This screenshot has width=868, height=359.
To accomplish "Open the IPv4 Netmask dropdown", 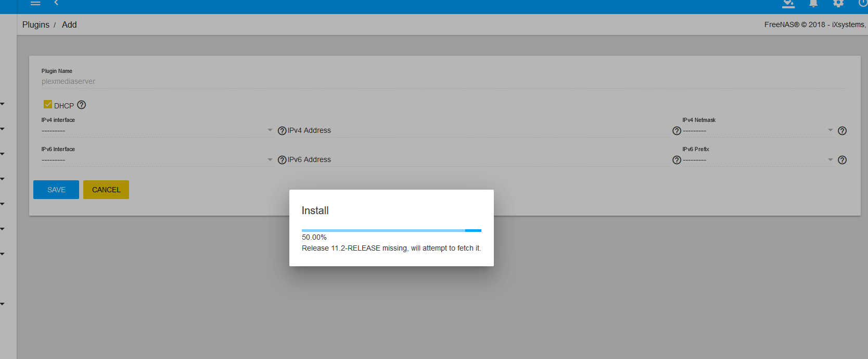I will pos(758,130).
